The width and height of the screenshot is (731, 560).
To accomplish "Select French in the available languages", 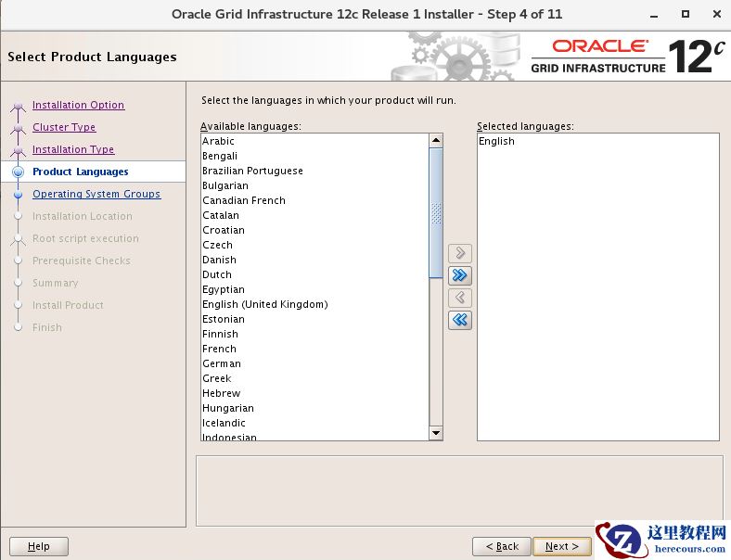I will (x=314, y=349).
